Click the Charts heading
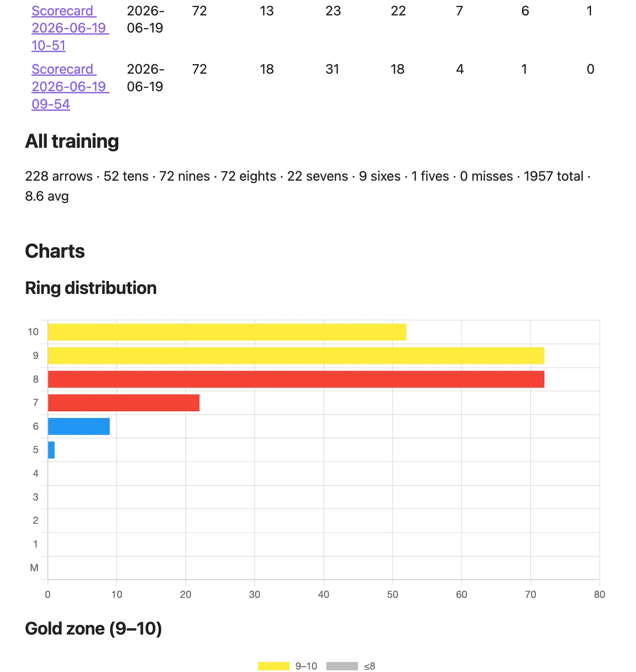Screen dimensions: 636x672 [x=55, y=251]
